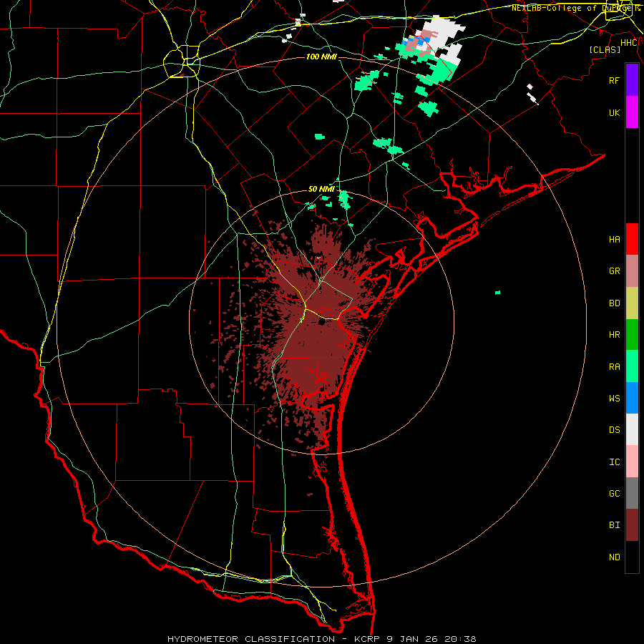644x644 pixels.
Task: Click the DS legend label
Action: click(614, 430)
